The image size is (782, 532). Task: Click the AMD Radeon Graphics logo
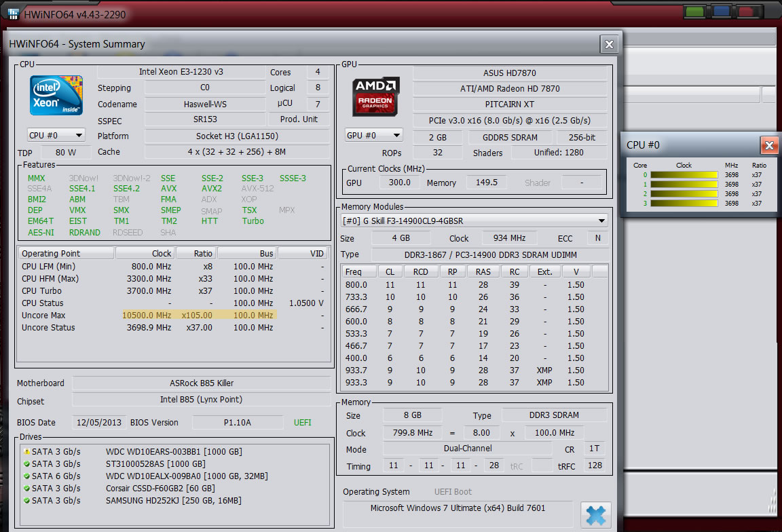click(375, 97)
